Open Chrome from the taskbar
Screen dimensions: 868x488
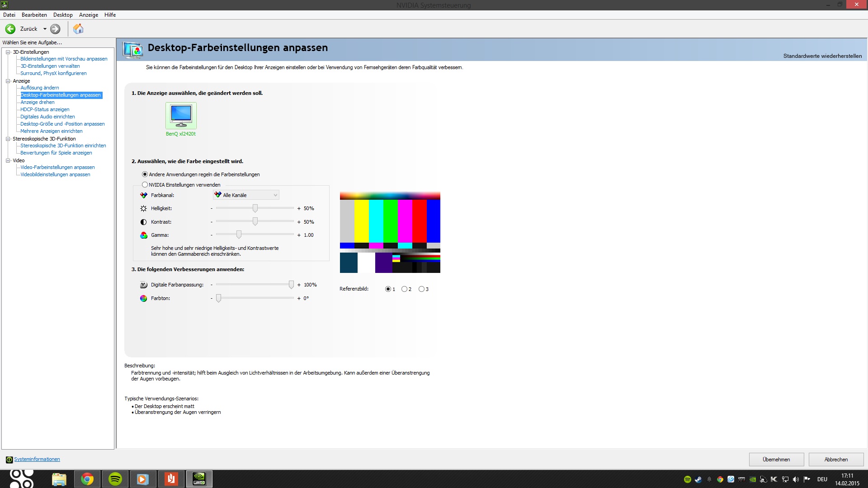pyautogui.click(x=87, y=479)
